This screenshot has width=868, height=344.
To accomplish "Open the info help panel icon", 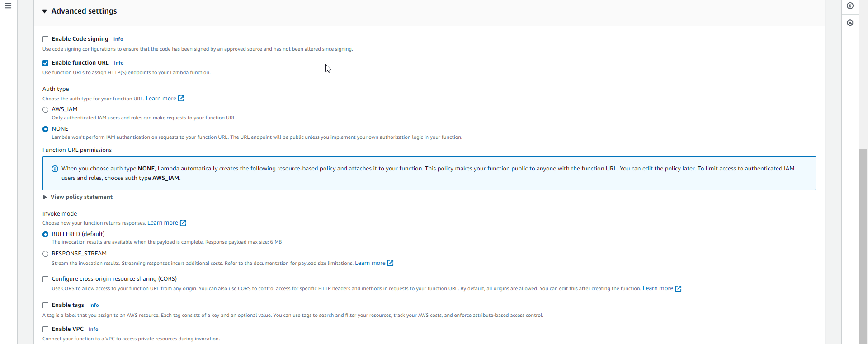I will pyautogui.click(x=850, y=6).
